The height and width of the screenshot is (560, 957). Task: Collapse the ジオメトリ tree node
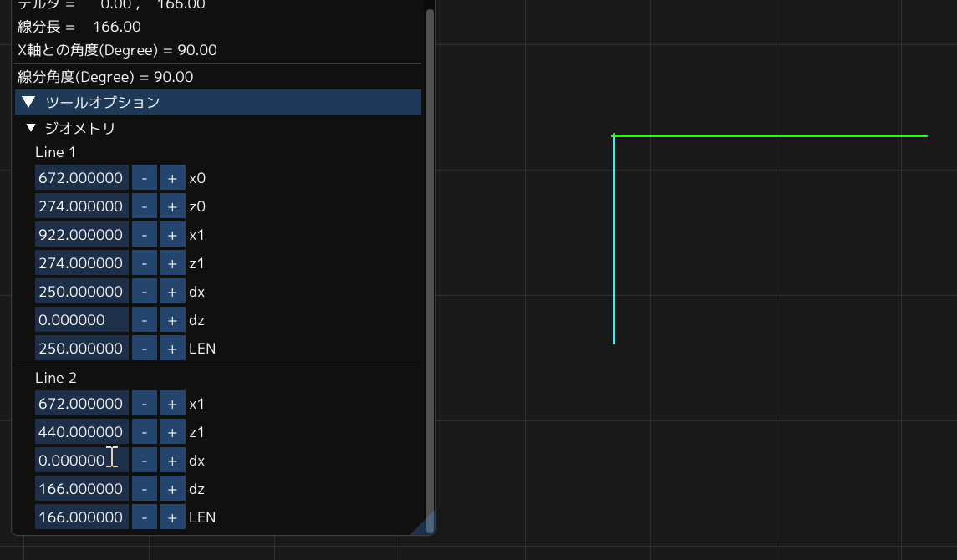[31, 128]
